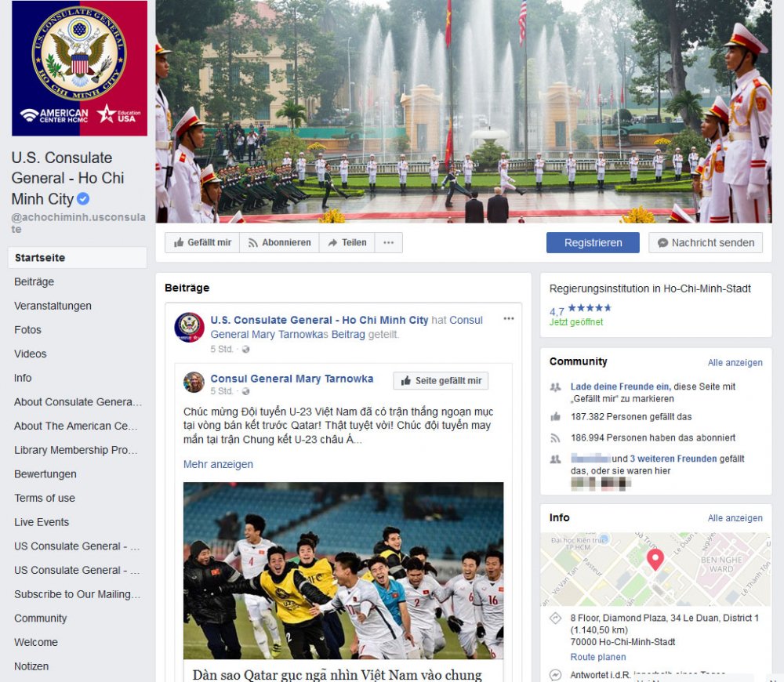Click the blue Registrieren button
The image size is (784, 682).
point(593,242)
